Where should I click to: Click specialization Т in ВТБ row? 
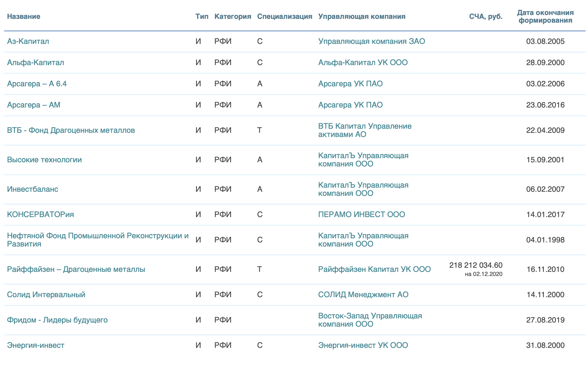[260, 130]
